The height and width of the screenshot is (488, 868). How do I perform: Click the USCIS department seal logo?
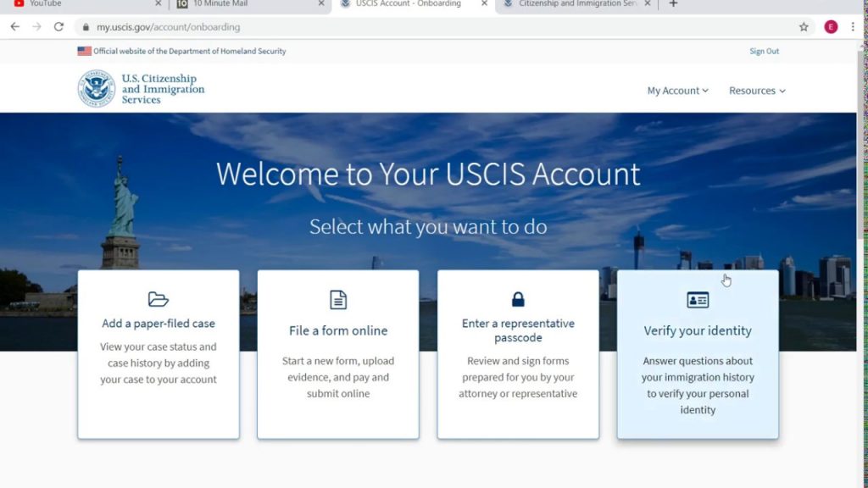click(x=95, y=87)
